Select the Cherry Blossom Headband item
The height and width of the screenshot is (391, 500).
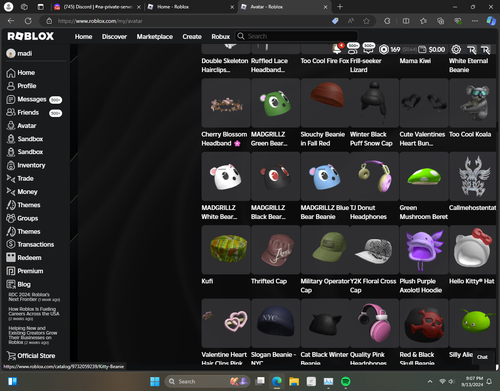pyautogui.click(x=226, y=103)
